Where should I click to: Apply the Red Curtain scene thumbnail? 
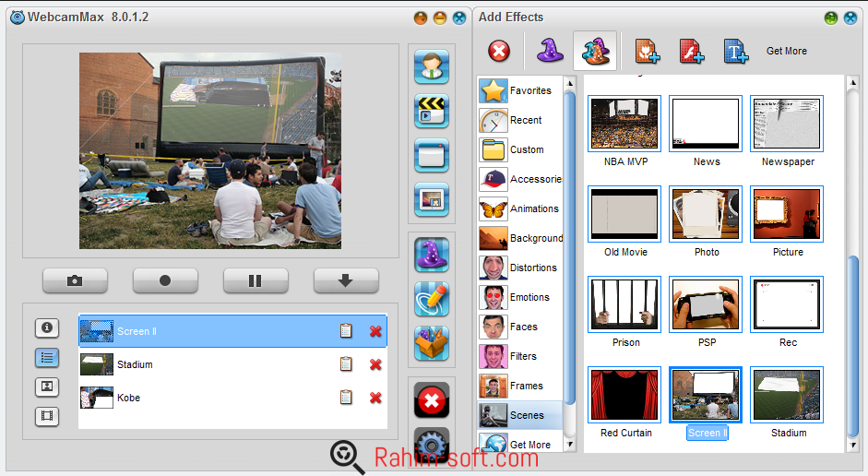[624, 395]
